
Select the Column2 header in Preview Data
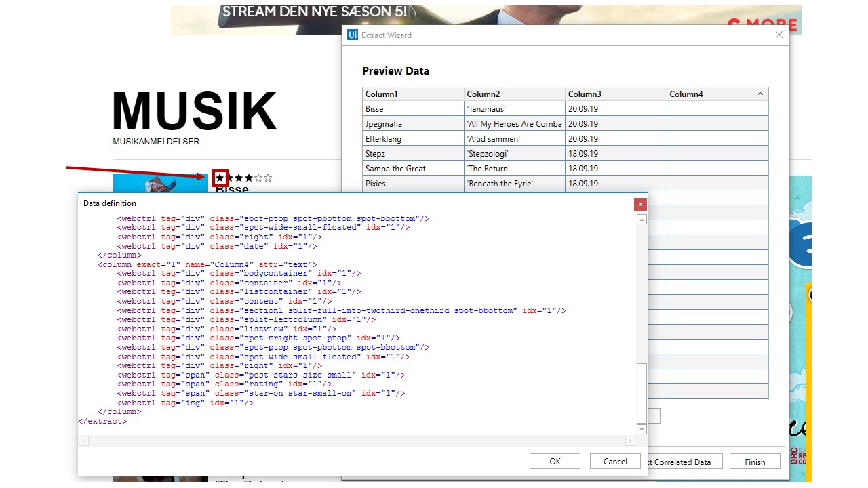tap(515, 94)
